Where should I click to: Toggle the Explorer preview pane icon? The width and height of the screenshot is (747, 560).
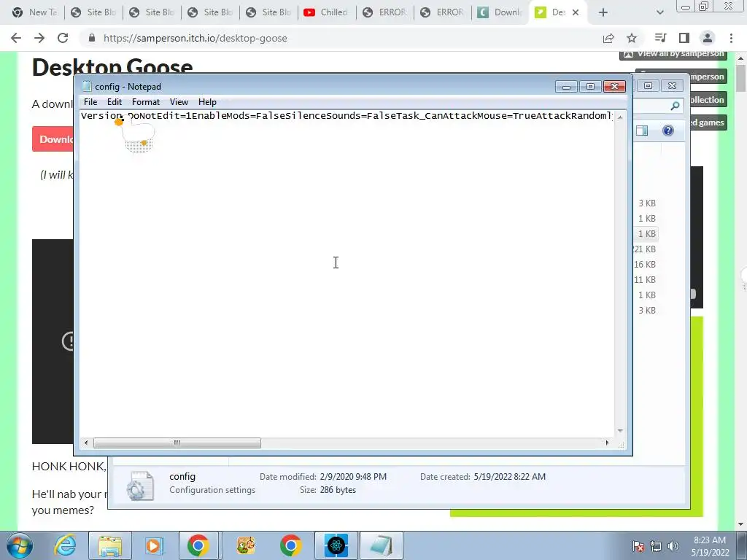[642, 131]
